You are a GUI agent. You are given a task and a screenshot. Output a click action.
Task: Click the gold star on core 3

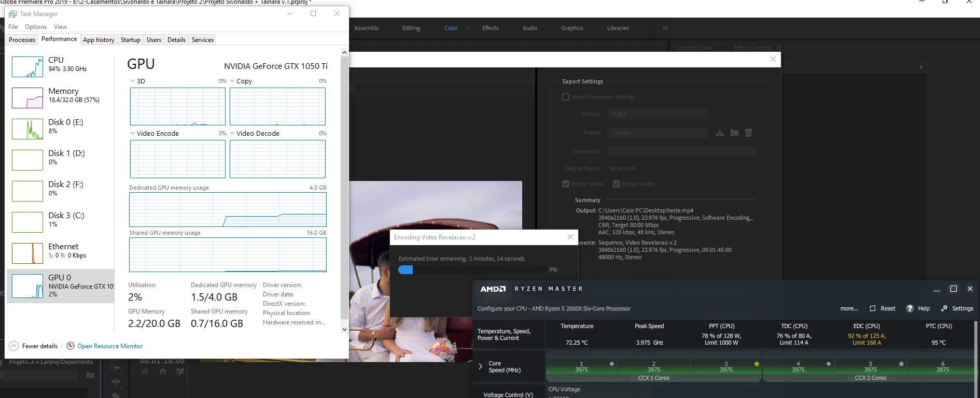click(x=757, y=364)
